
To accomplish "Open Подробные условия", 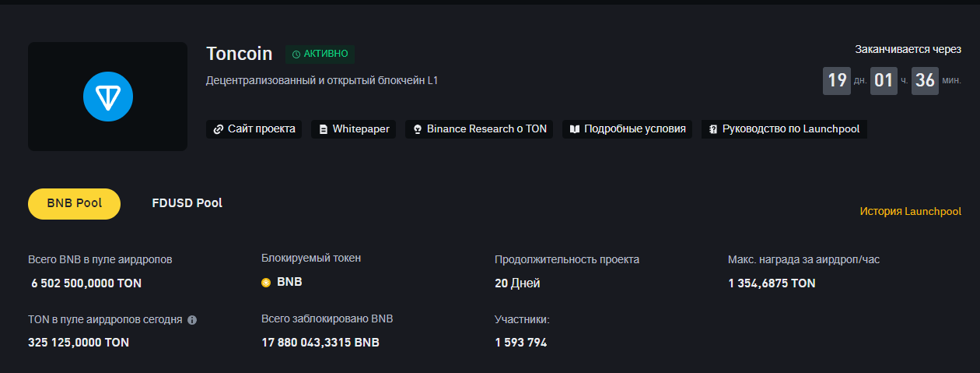I will coord(627,129).
